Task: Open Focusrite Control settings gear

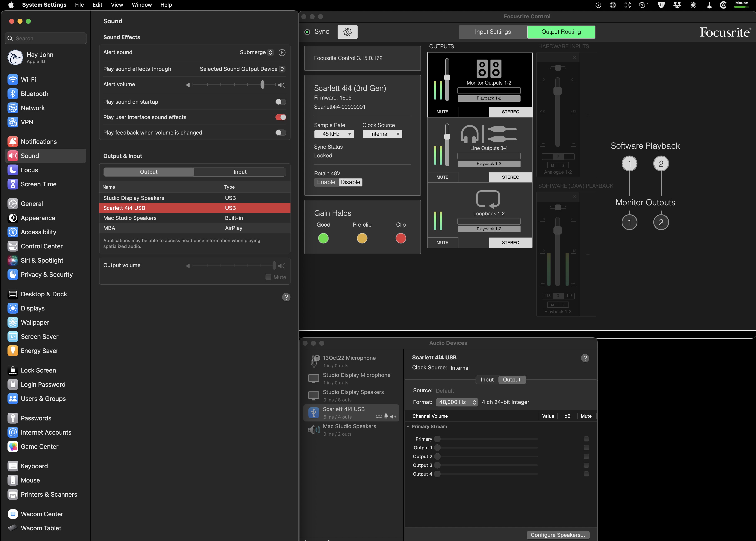Action: pyautogui.click(x=347, y=32)
